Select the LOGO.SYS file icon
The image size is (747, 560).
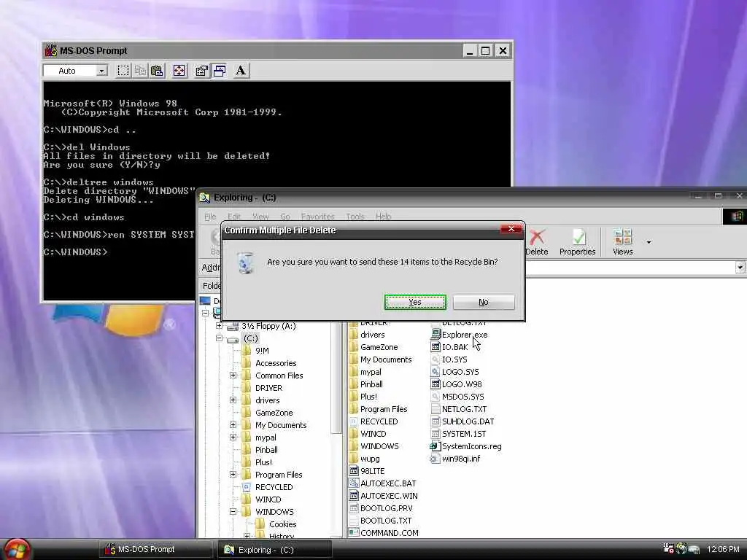point(436,372)
